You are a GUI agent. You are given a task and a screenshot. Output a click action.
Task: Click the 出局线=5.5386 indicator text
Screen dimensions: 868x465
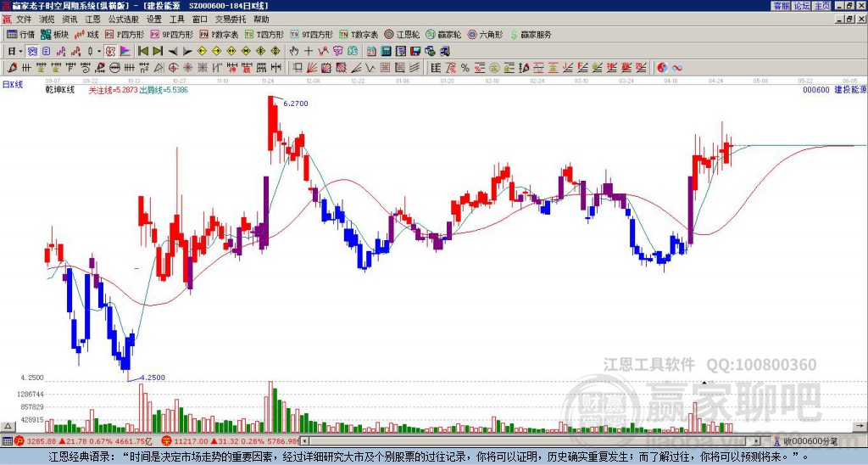164,90
